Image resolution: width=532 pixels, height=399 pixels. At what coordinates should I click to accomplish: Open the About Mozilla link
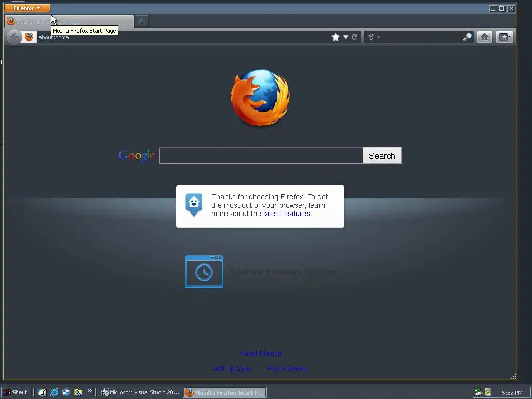(x=261, y=353)
